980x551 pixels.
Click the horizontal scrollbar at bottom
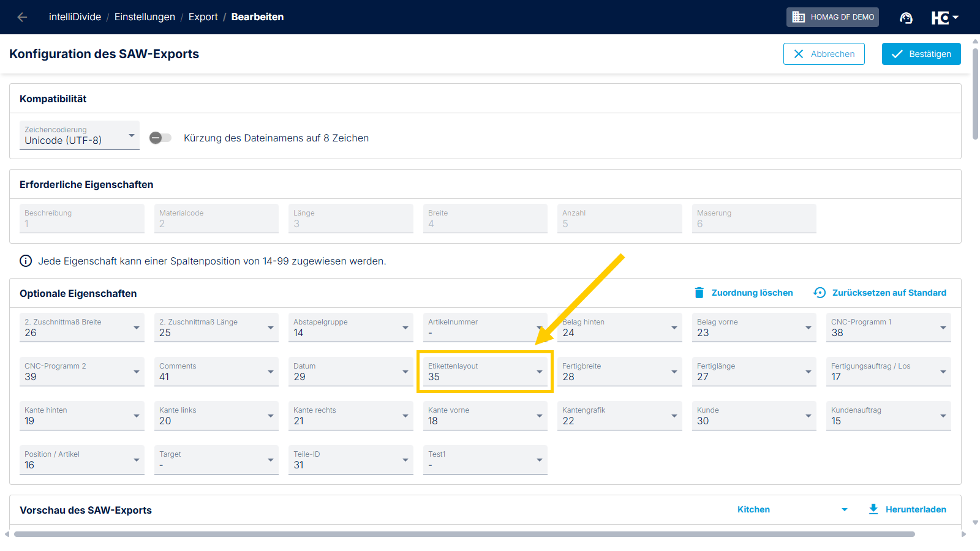point(464,534)
